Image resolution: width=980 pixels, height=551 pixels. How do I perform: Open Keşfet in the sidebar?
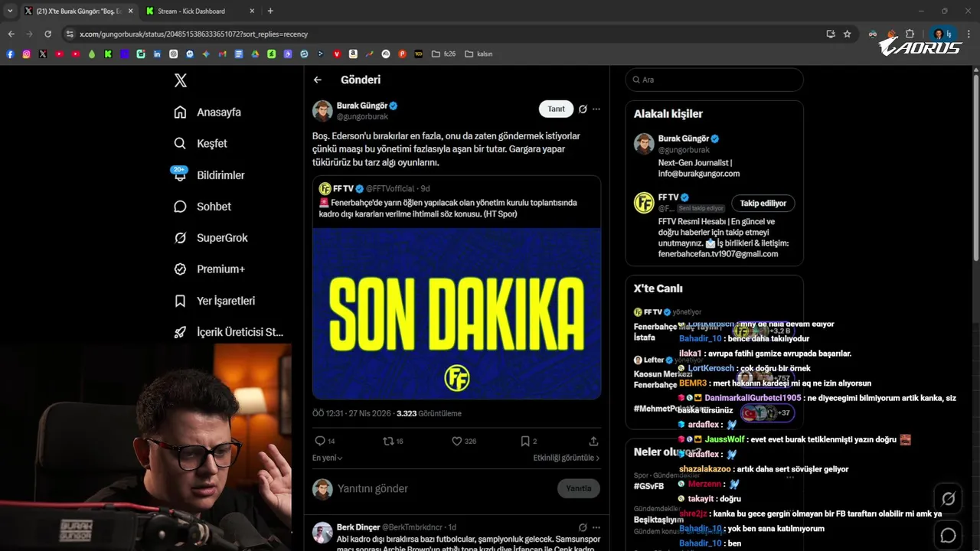click(201, 143)
